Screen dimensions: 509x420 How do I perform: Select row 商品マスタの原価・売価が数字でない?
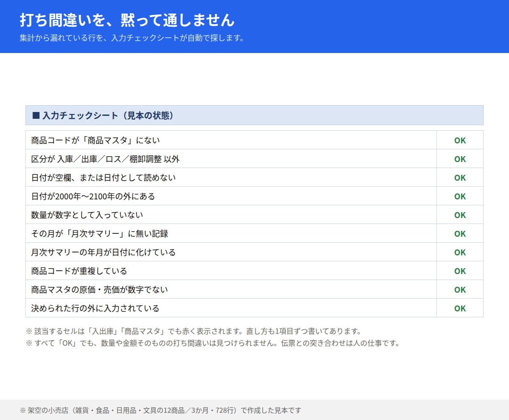click(x=255, y=289)
